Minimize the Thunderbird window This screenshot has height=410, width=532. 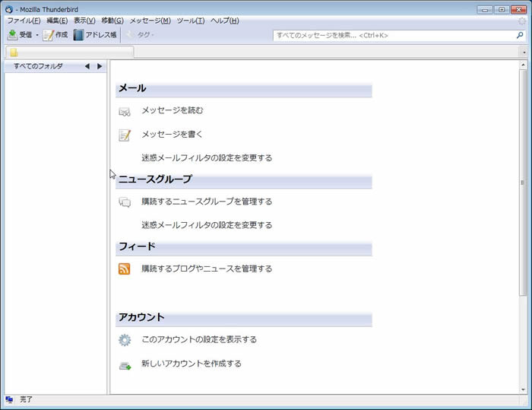(x=485, y=10)
